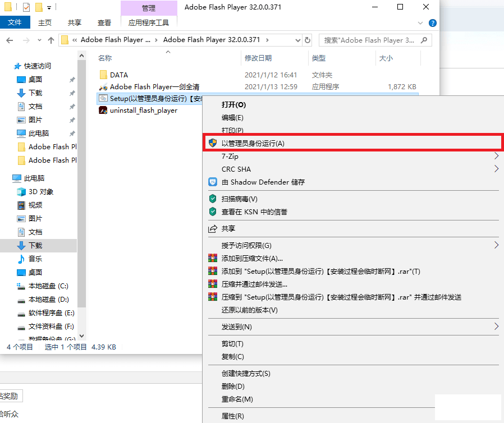Click the Shadow Defender 储存 icon
504x423 pixels.
pos(213,182)
